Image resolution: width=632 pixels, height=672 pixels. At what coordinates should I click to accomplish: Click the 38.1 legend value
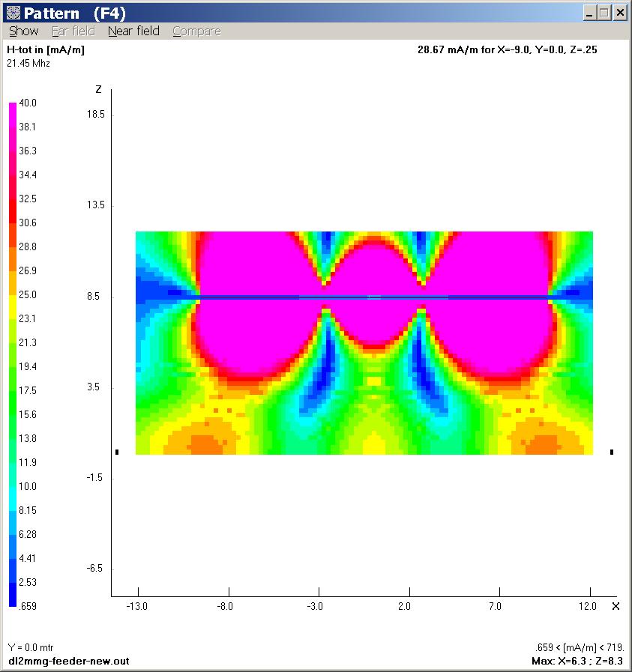click(x=27, y=127)
